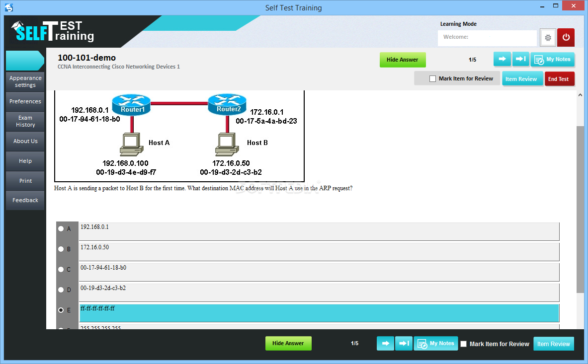Viewport: 588px width, 364px height.
Task: Go to next question with top arrow
Action: click(502, 59)
